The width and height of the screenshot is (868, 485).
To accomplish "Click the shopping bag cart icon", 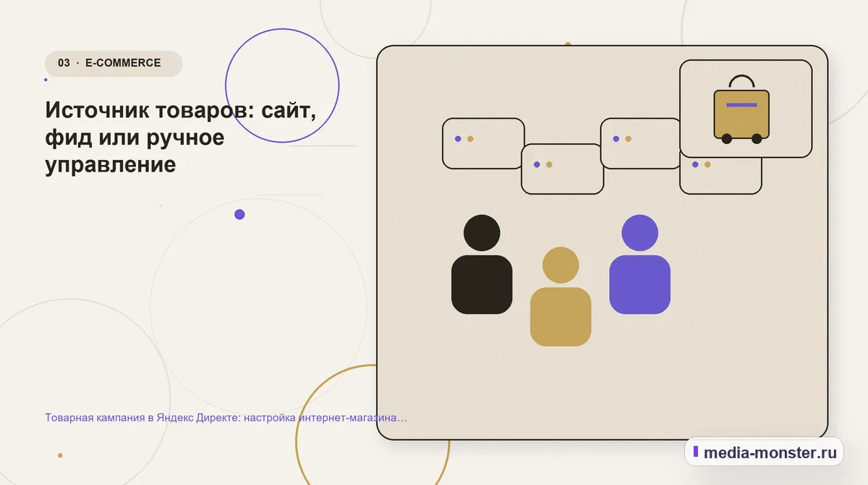I will [741, 109].
